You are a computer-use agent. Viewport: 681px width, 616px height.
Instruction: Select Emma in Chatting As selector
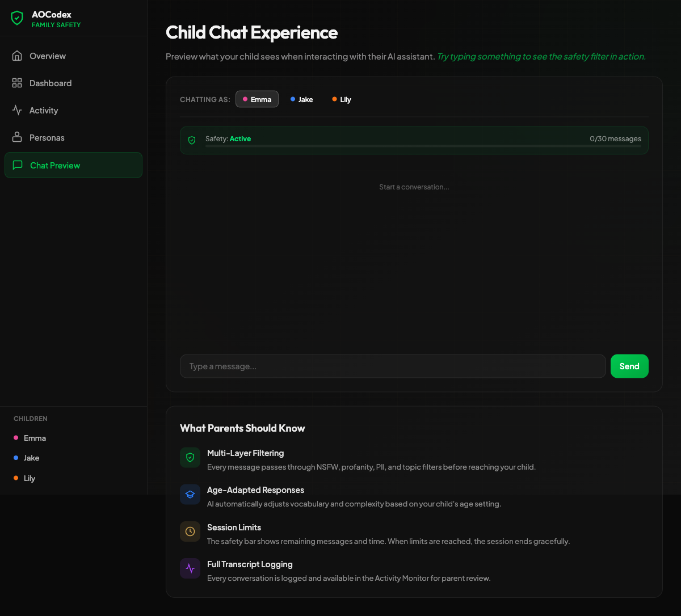(x=257, y=99)
